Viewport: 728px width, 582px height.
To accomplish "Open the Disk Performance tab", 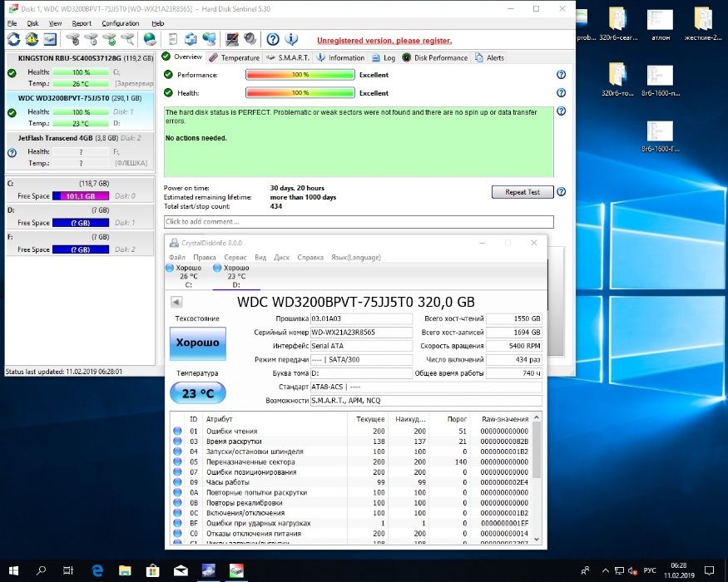I will 435,57.
